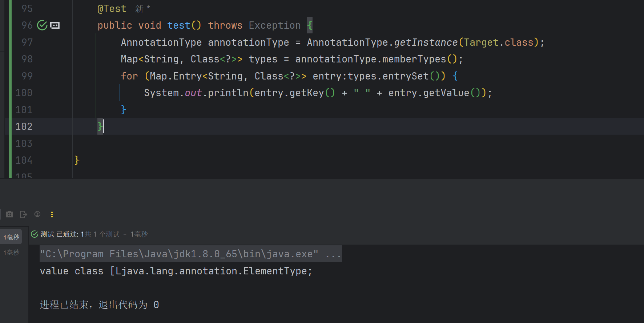Click the green change marker beside line 98
The width and height of the screenshot is (644, 323).
point(10,59)
